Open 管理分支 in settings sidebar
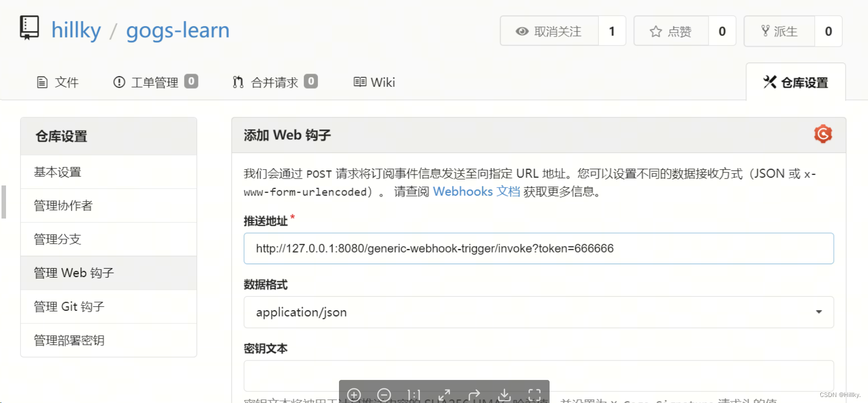 (108, 239)
